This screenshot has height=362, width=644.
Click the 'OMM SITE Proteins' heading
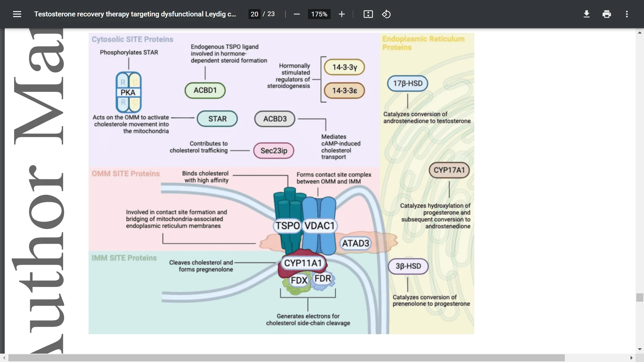[x=126, y=174]
